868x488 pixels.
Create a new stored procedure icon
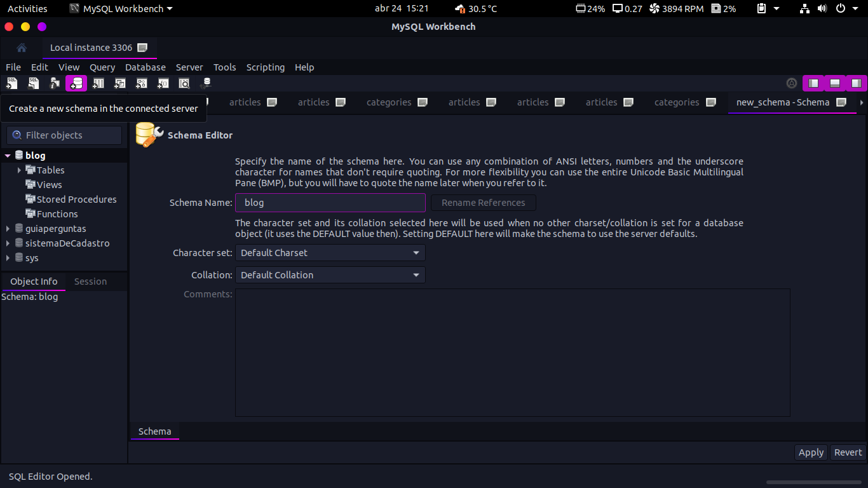coord(142,83)
